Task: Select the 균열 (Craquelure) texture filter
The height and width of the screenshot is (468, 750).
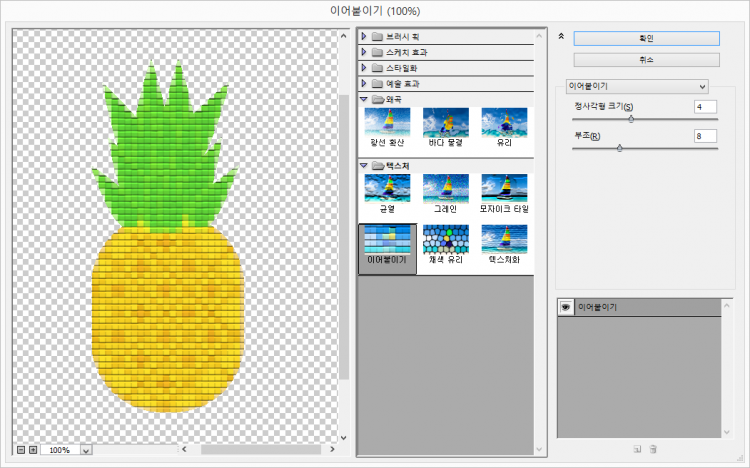Action: click(x=387, y=188)
